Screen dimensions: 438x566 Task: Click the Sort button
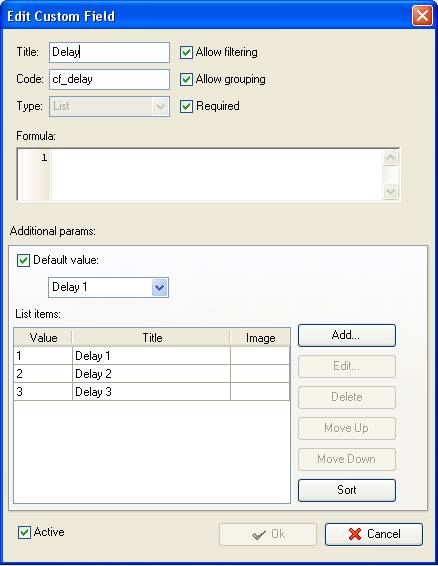[347, 490]
